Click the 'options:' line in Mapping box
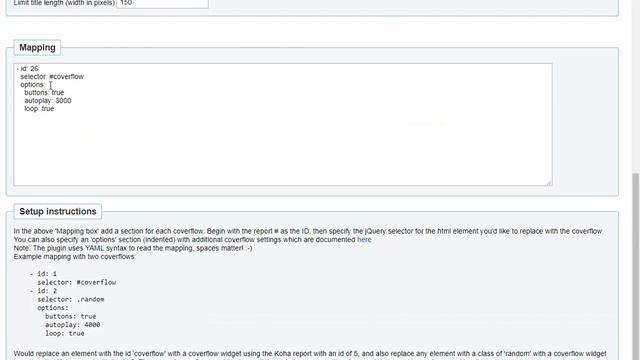Image resolution: width=640 pixels, height=360 pixels. coord(33,84)
